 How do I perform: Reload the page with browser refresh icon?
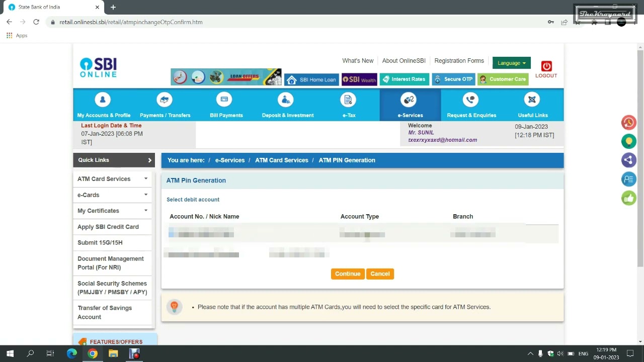click(36, 22)
